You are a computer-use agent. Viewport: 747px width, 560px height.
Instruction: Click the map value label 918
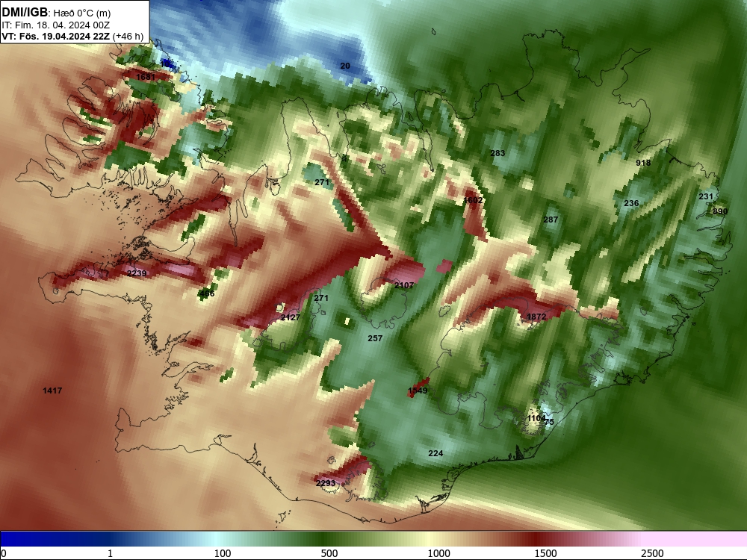643,162
